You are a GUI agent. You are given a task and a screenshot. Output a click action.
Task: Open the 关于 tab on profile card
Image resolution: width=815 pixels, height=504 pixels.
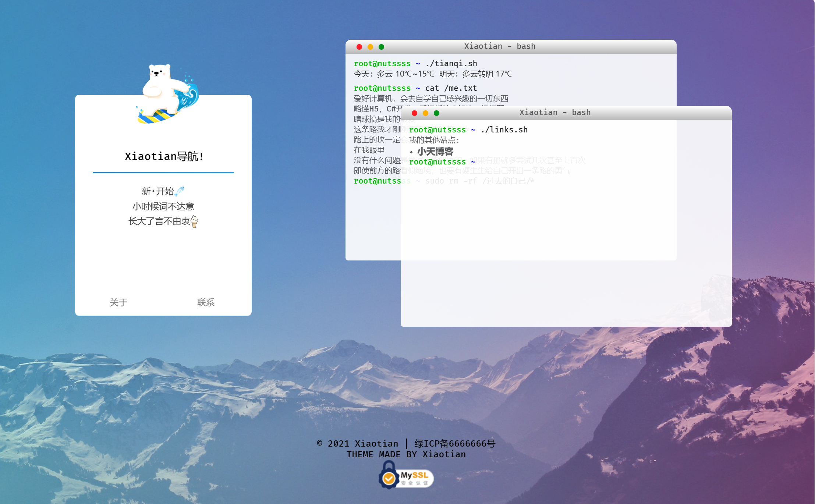(x=118, y=302)
